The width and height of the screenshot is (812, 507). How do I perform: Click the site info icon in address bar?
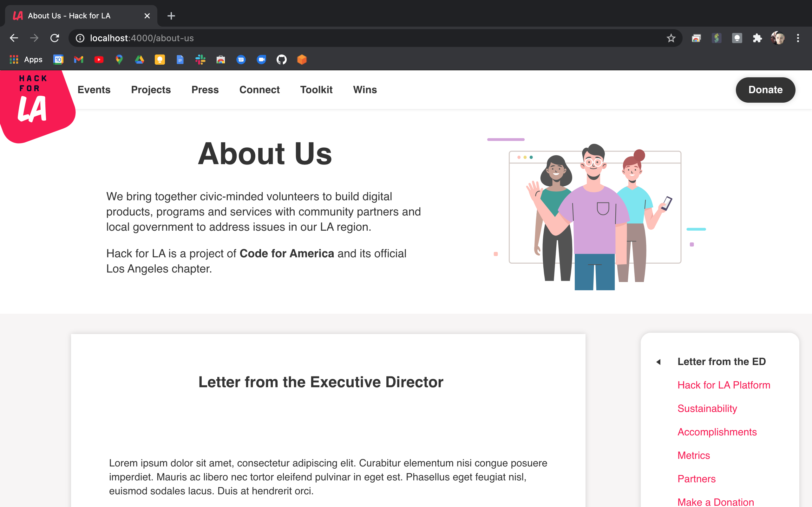click(x=80, y=38)
